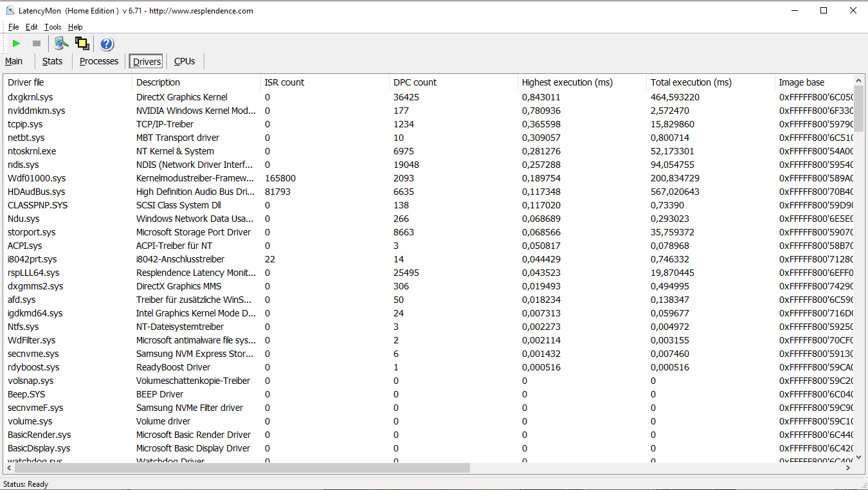Sort drivers by Total execution (ms) header
This screenshot has height=490, width=868.
tap(691, 82)
